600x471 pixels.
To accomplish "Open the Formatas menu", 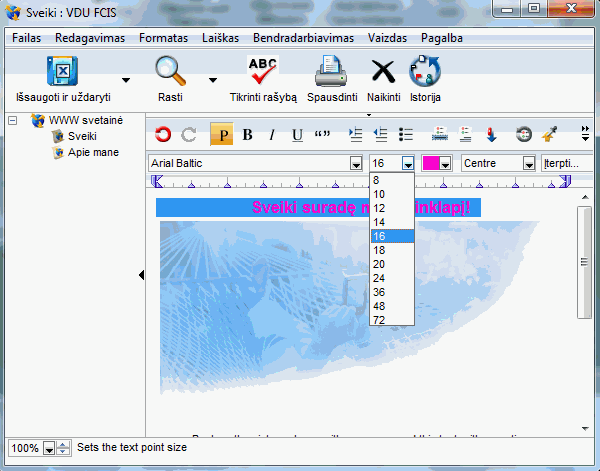I will (x=163, y=38).
